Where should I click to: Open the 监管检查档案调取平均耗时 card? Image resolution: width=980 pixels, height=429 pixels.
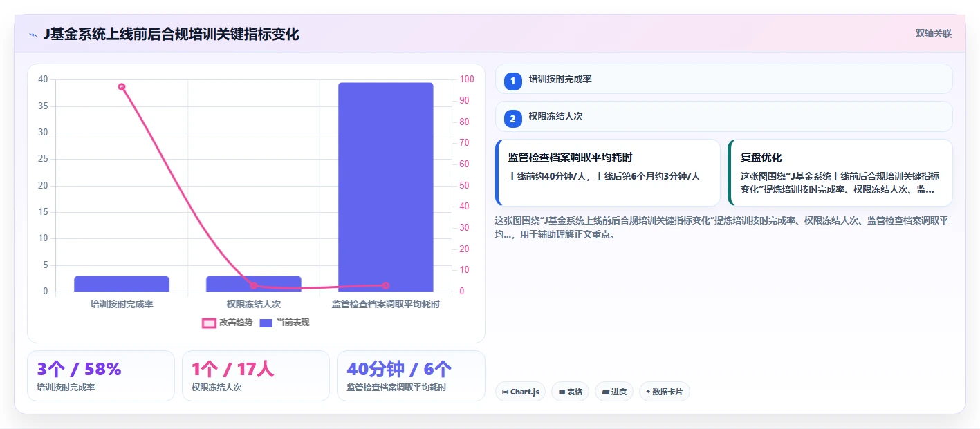pyautogui.click(x=608, y=173)
